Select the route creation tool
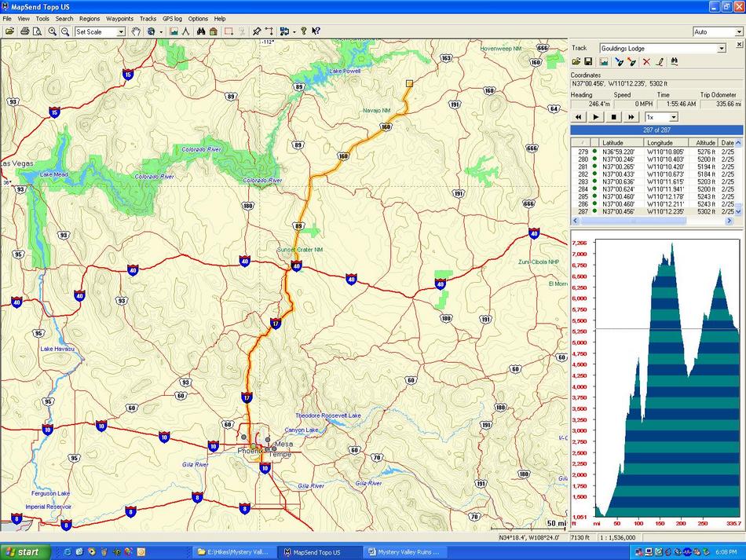This screenshot has width=746, height=560. 269,32
